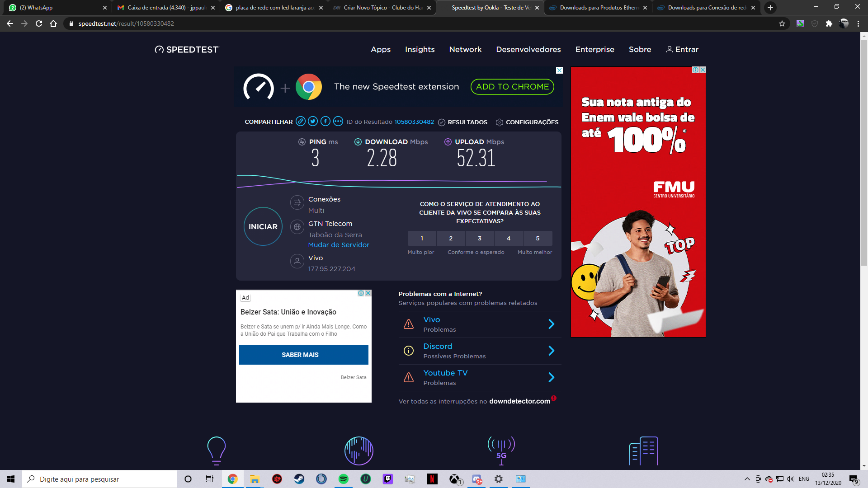Open Insights menu item
868x488 pixels.
point(420,49)
